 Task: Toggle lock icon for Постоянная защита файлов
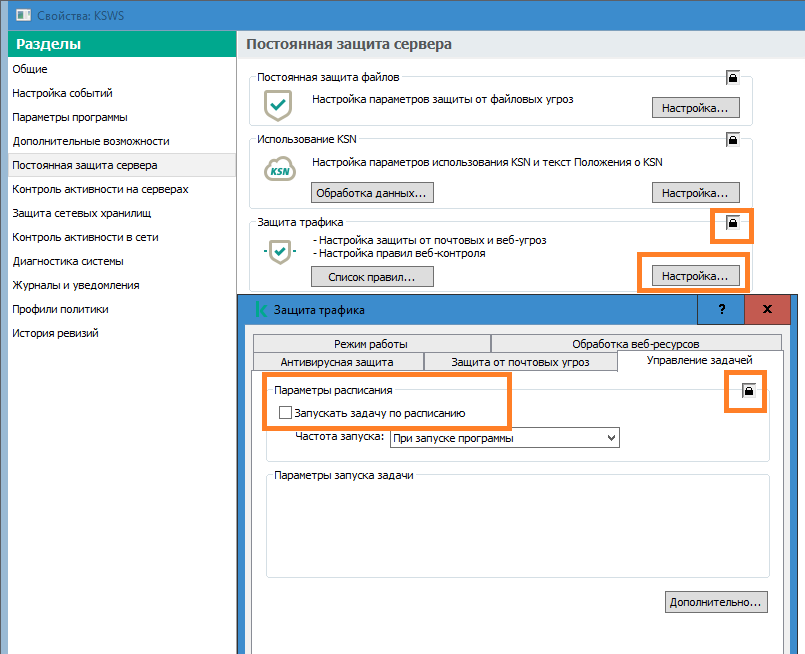click(x=733, y=78)
